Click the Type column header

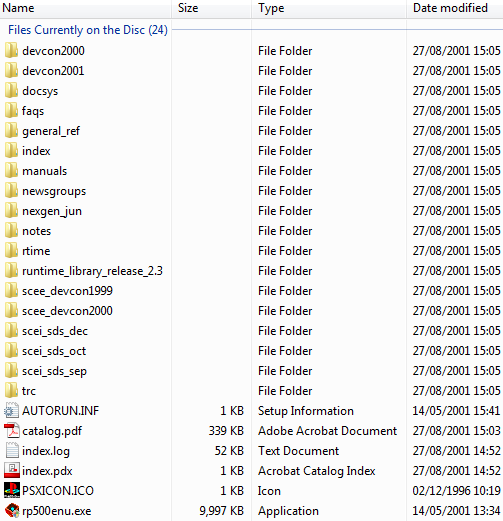pyautogui.click(x=329, y=8)
